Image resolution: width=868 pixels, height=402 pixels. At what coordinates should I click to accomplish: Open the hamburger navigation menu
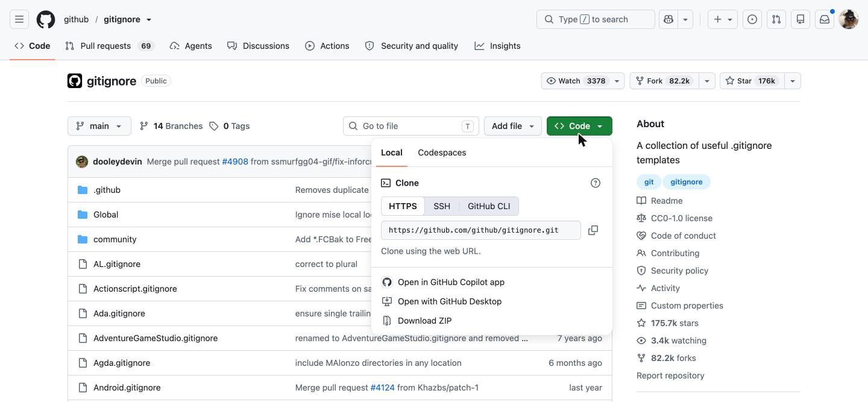click(x=19, y=19)
